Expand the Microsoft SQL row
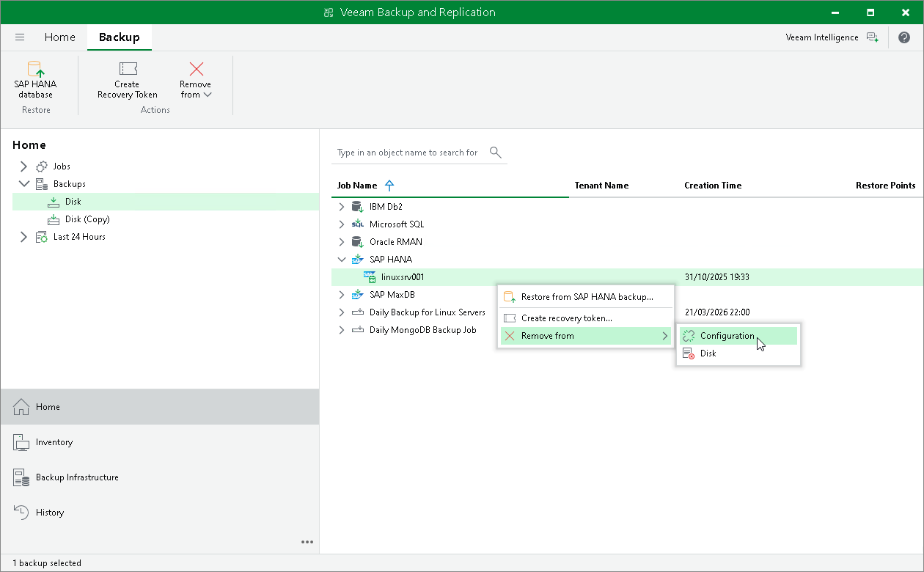 pos(341,224)
